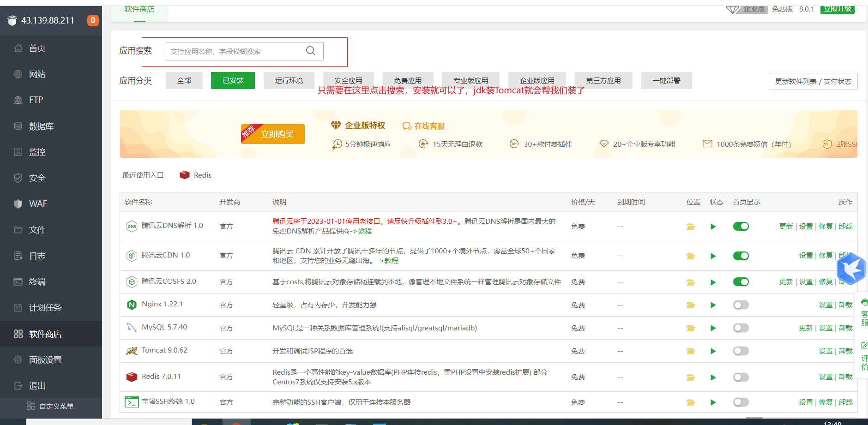Click the search magnifier icon
The width and height of the screenshot is (868, 425).
311,51
